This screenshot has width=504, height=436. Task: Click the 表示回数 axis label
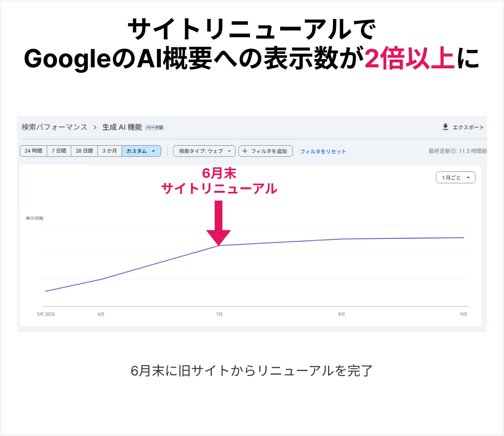tap(34, 218)
